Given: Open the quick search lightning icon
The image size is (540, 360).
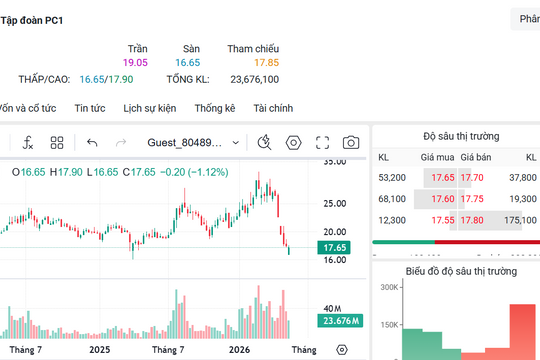Looking at the screenshot, I should [x=264, y=143].
